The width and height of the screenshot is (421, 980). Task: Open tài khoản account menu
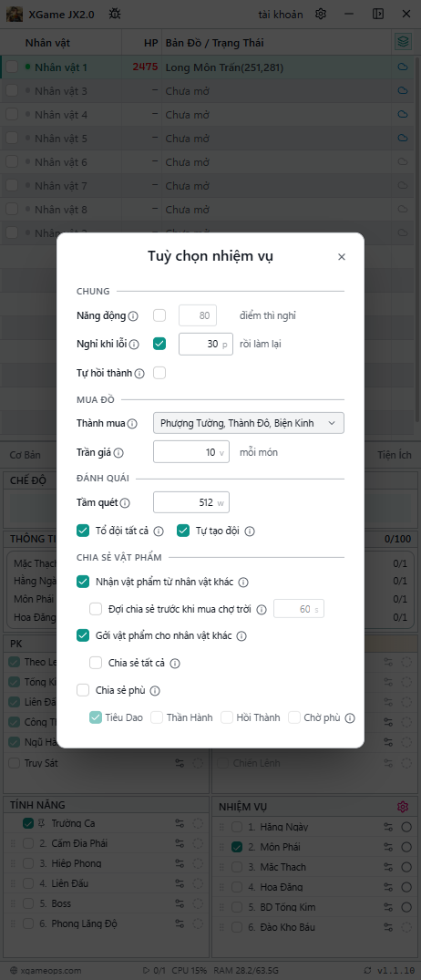click(x=281, y=14)
